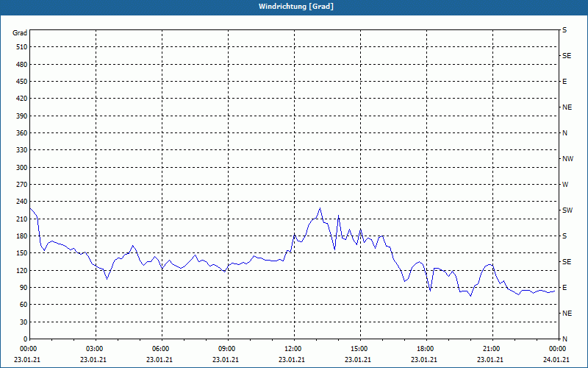Click the 03:00 time axis label
588x368 pixels.
(x=96, y=348)
